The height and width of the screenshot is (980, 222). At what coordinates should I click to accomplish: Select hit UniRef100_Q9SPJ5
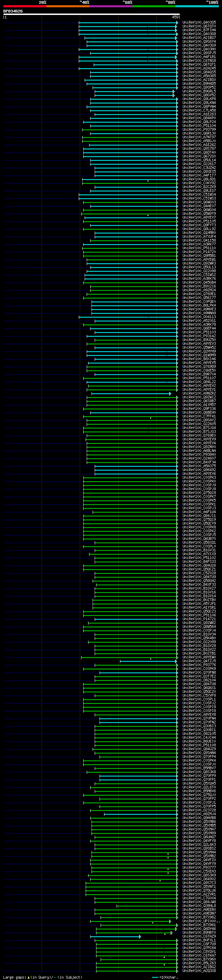point(199,53)
